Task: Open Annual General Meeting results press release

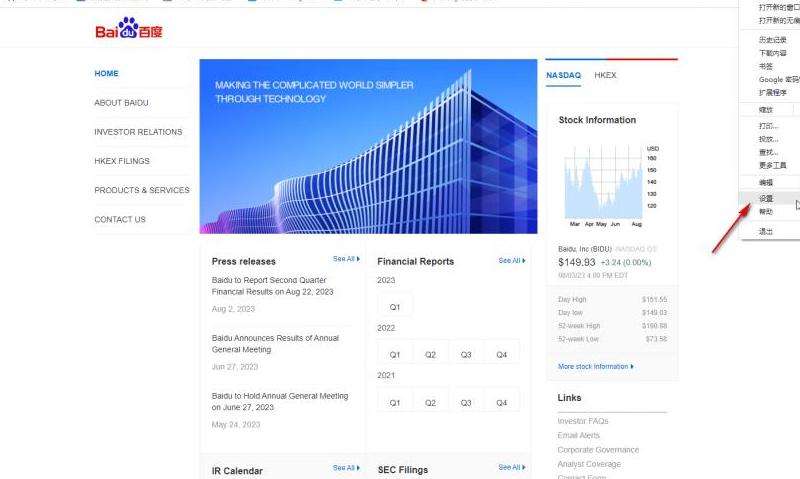Action: (275, 344)
